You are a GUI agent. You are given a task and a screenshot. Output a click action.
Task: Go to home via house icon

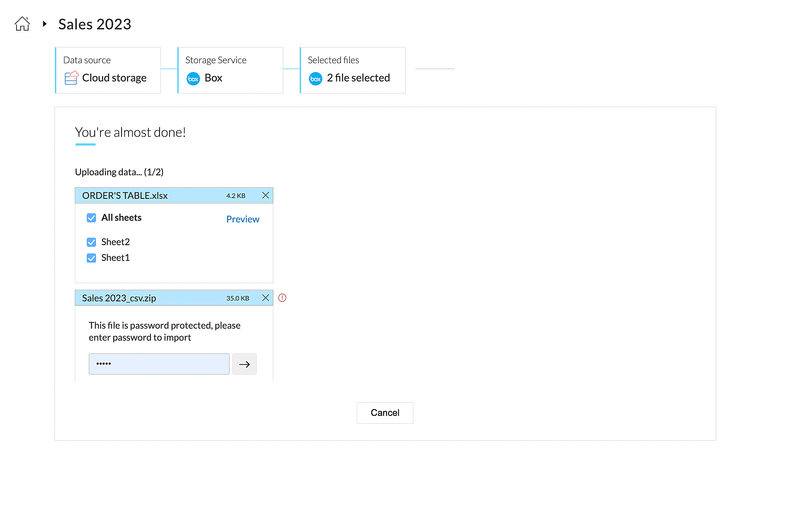point(22,24)
